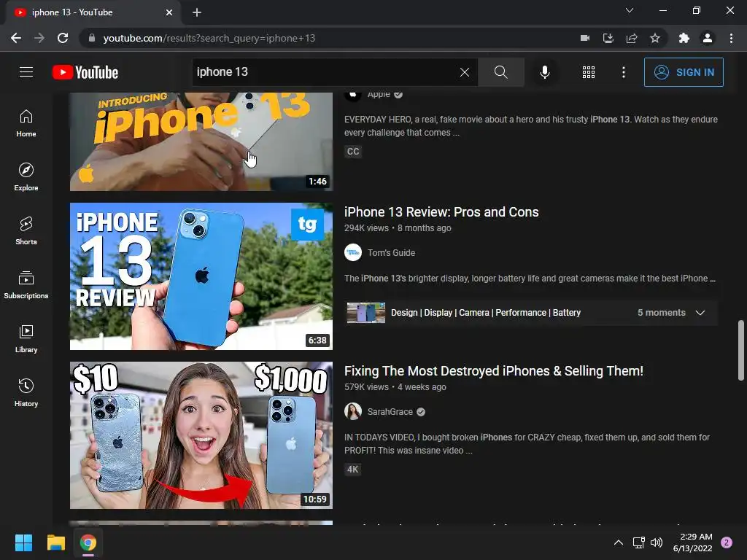The width and height of the screenshot is (747, 560).
Task: View site info via lock icon
Action: coord(92,38)
